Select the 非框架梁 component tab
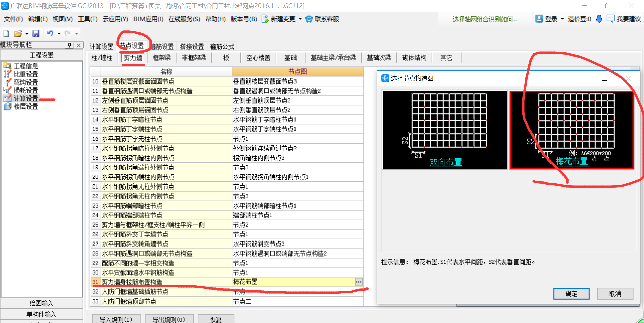This screenshot has height=323, width=644. 194,58
